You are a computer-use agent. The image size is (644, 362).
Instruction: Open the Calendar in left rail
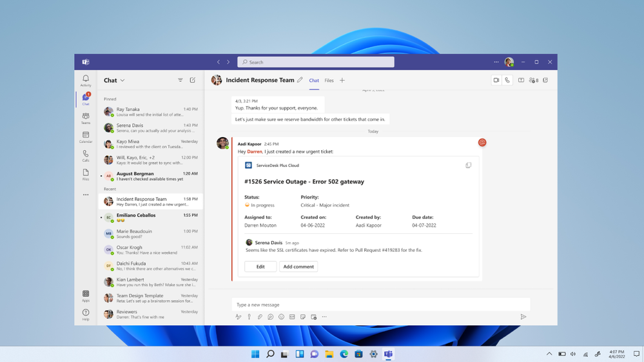(x=86, y=137)
